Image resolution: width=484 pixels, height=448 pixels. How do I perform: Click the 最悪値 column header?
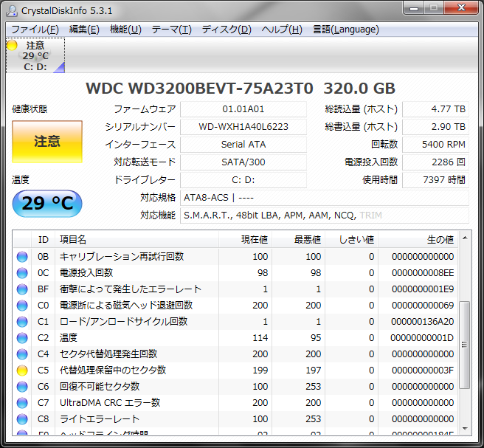click(298, 240)
